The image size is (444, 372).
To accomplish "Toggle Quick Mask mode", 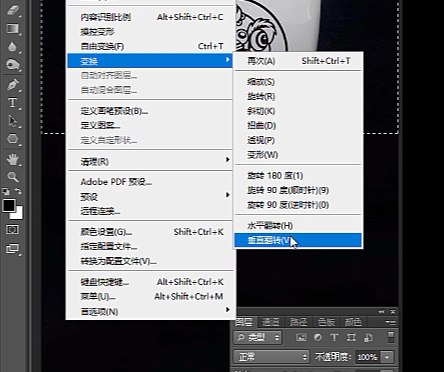I will pyautogui.click(x=13, y=229).
